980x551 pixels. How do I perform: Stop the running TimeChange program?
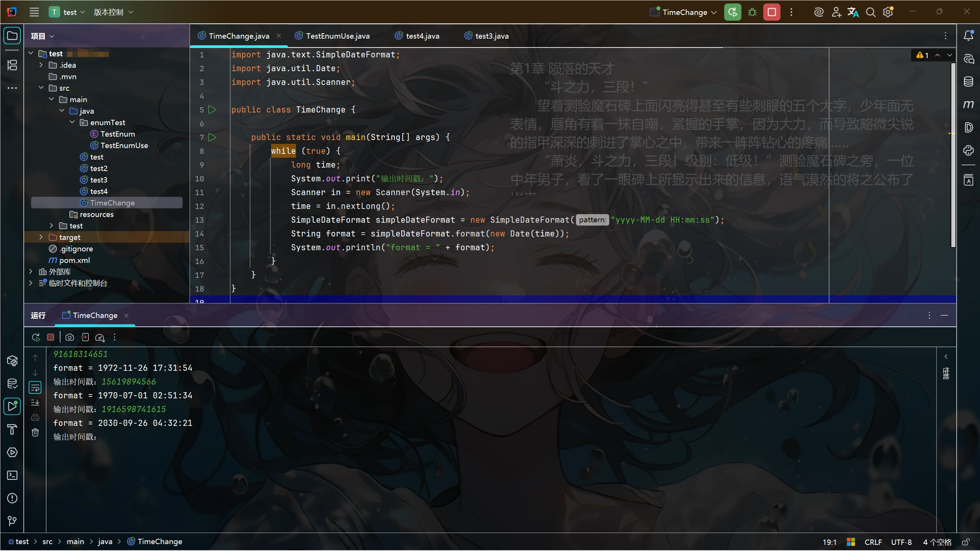[x=772, y=12]
